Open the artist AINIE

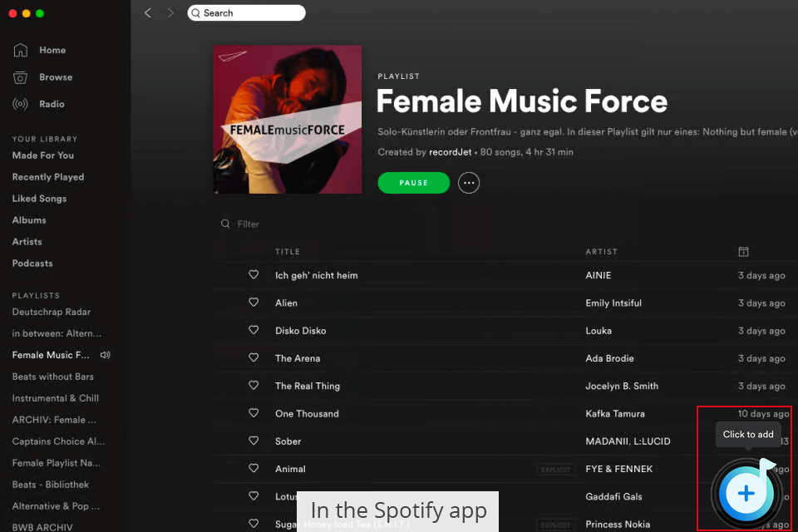coord(598,275)
